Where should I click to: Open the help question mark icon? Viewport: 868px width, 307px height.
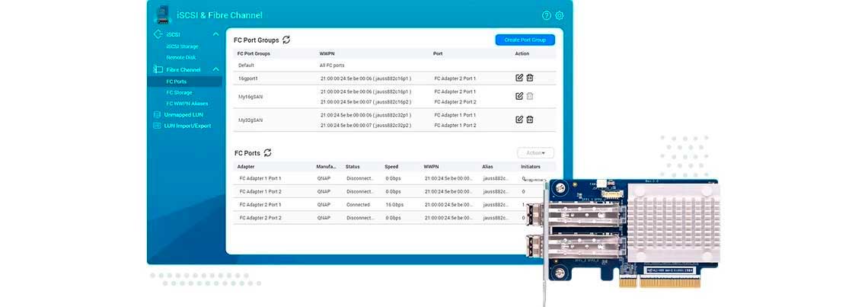point(546,15)
